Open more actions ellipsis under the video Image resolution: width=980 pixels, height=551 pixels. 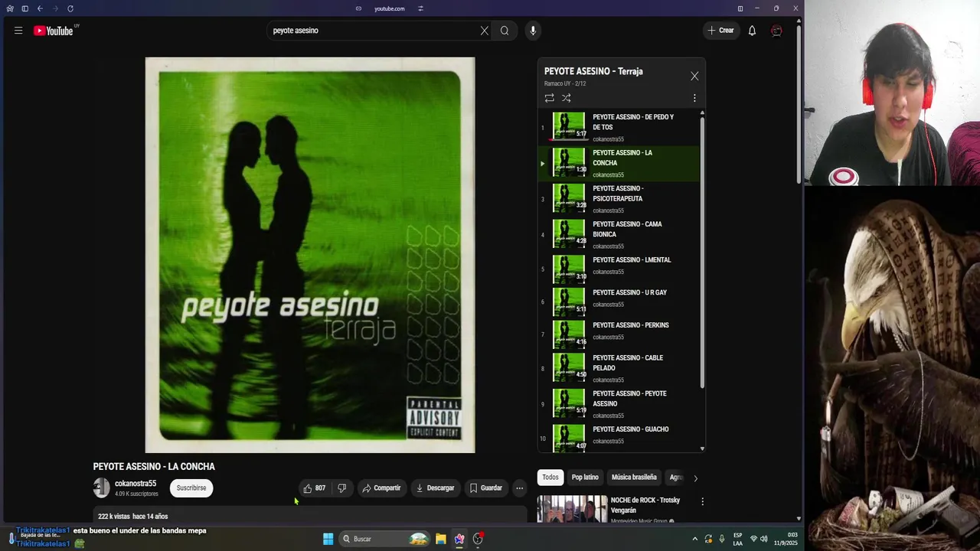pyautogui.click(x=519, y=487)
